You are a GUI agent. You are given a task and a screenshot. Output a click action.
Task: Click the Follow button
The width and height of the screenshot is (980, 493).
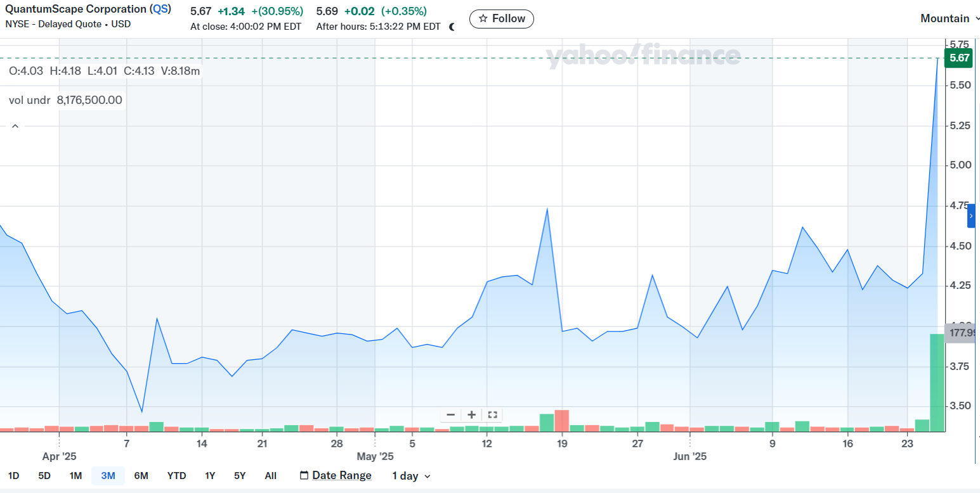click(502, 18)
